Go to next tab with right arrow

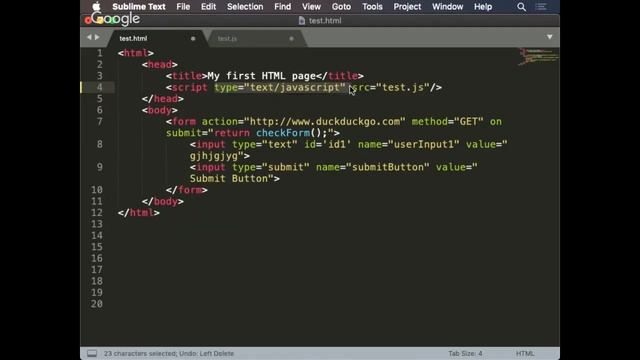point(97,37)
